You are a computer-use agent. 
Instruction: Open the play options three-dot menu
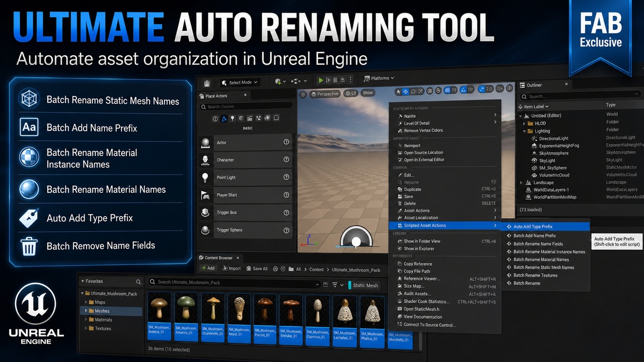pyautogui.click(x=351, y=80)
